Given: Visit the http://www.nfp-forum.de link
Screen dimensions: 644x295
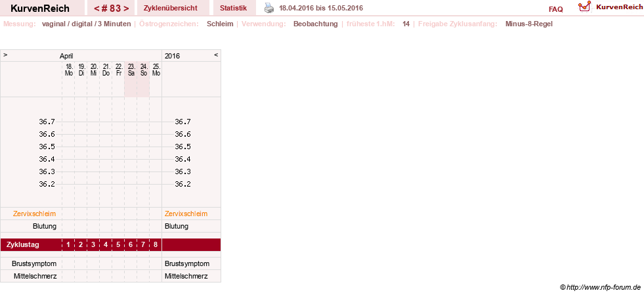Looking at the screenshot, I should point(603,288).
